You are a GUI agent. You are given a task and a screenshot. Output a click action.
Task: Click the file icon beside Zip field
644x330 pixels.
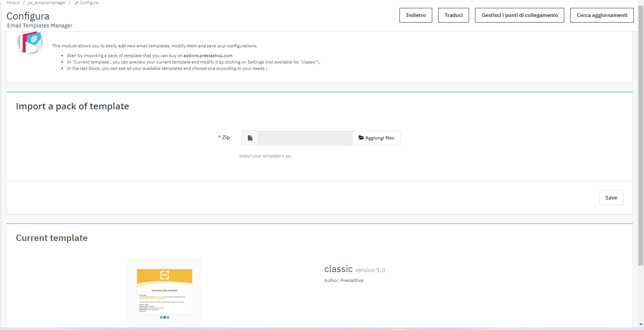(250, 138)
